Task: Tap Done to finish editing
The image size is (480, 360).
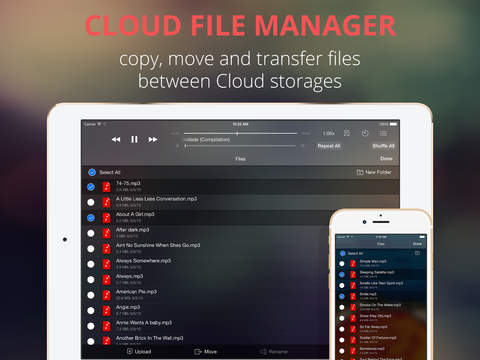Action: [386, 159]
